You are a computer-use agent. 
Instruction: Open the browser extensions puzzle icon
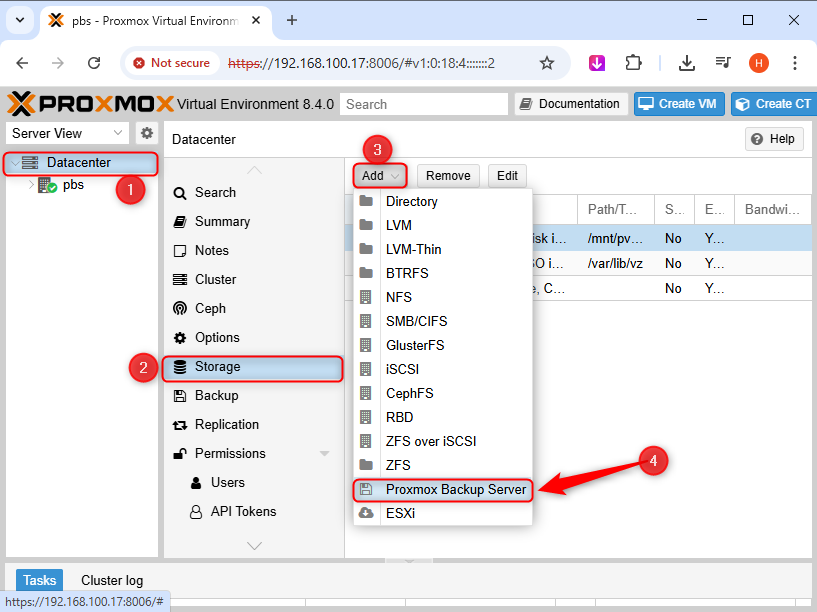click(x=633, y=64)
